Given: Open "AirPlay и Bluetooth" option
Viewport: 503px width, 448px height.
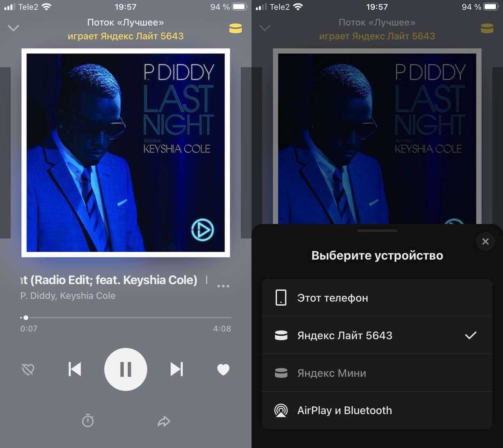Looking at the screenshot, I should (377, 410).
